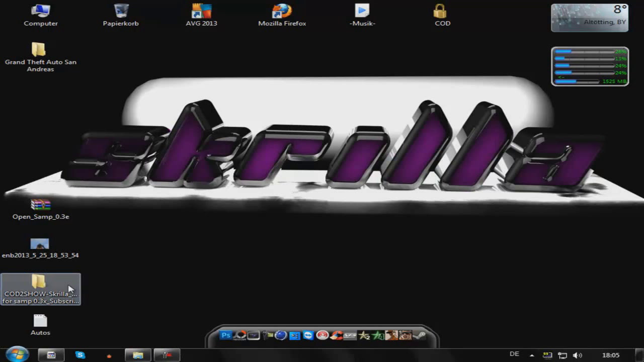644x362 pixels.
Task: Launch the gold star 2 game icon
Action: coord(364,335)
